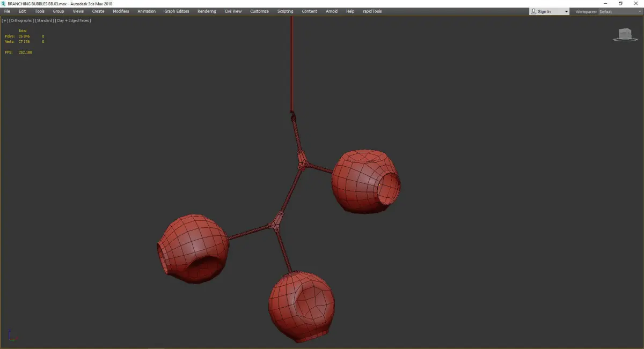Open the Scripting menu

(x=285, y=11)
